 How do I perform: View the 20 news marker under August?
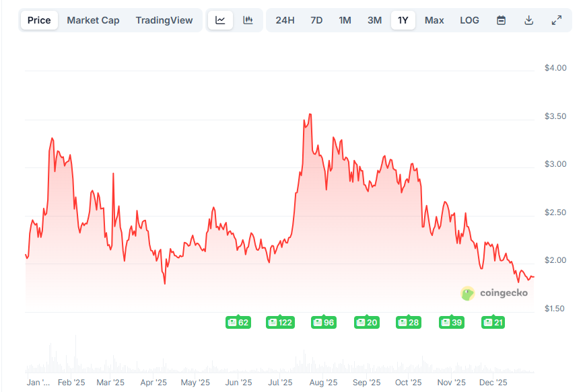(366, 322)
